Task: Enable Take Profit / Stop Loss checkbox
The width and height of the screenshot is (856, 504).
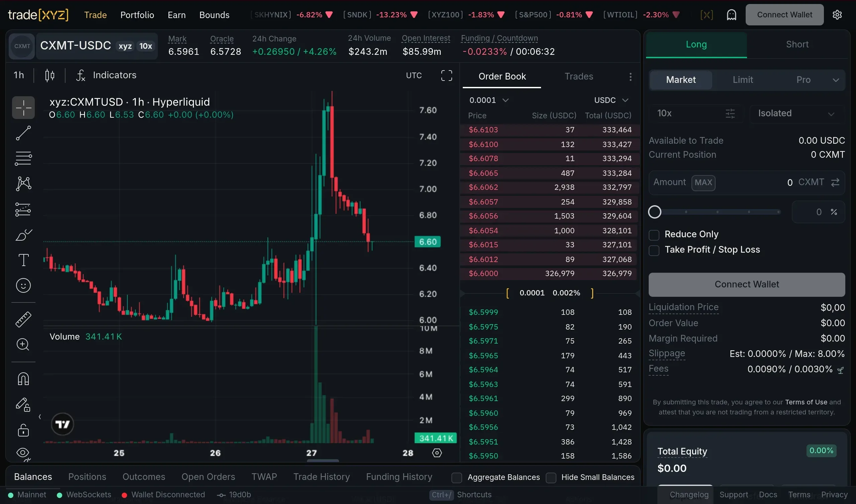Action: 654,251
